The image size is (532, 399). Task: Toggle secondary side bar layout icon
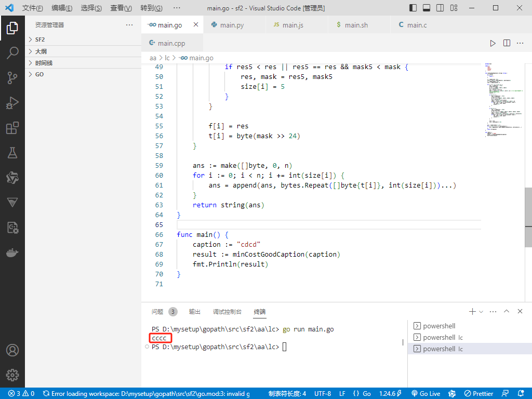click(x=440, y=8)
